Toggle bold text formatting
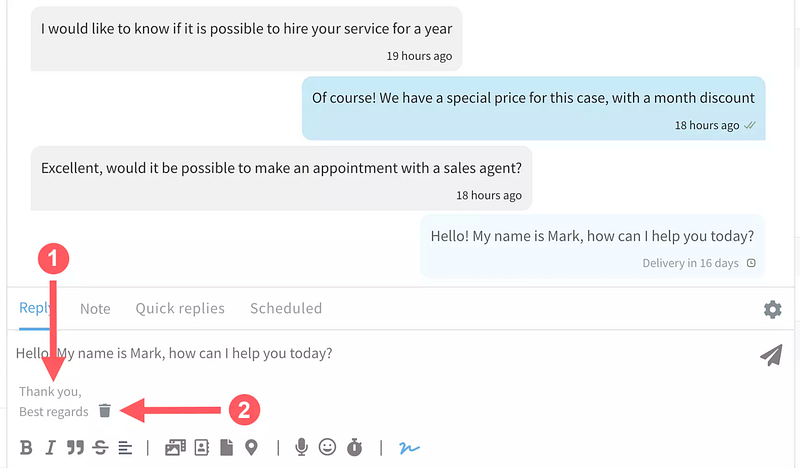Viewport: 800px width, 468px height. click(26, 448)
